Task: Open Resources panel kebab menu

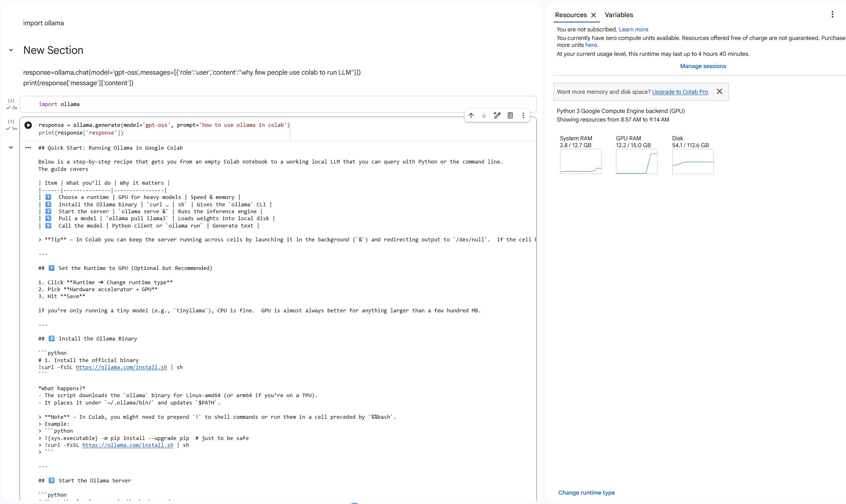Action: coord(832,15)
